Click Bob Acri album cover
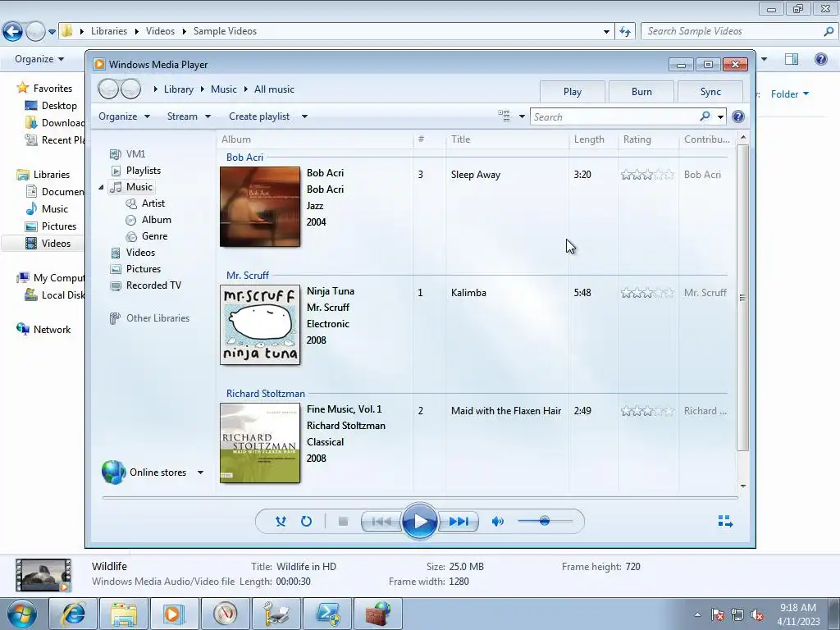The height and width of the screenshot is (630, 840). click(x=260, y=207)
